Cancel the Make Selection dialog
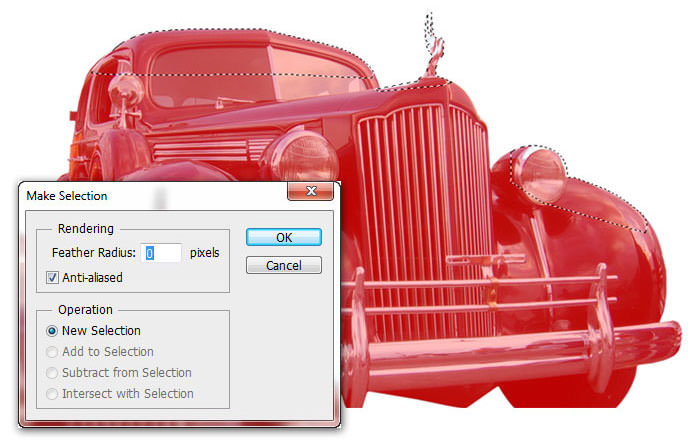 (x=283, y=265)
